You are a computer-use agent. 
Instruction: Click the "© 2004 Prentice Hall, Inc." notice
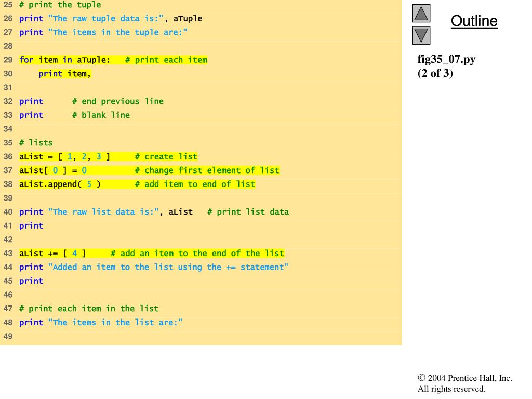(465, 378)
